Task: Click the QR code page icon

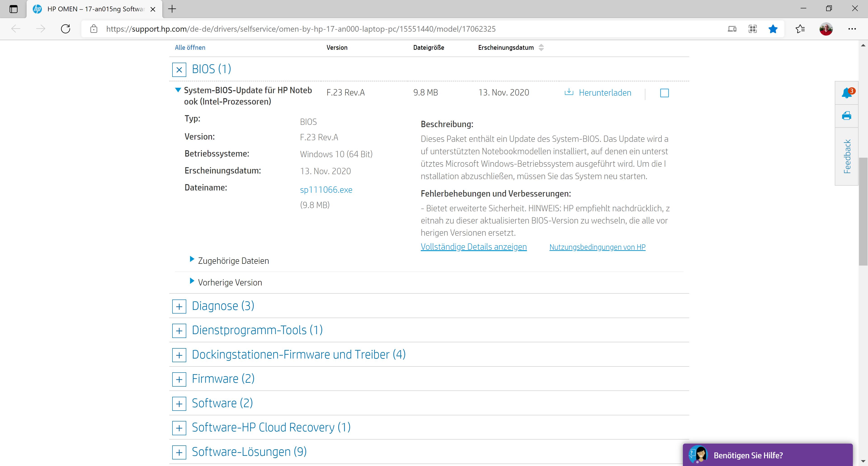Action: point(752,29)
